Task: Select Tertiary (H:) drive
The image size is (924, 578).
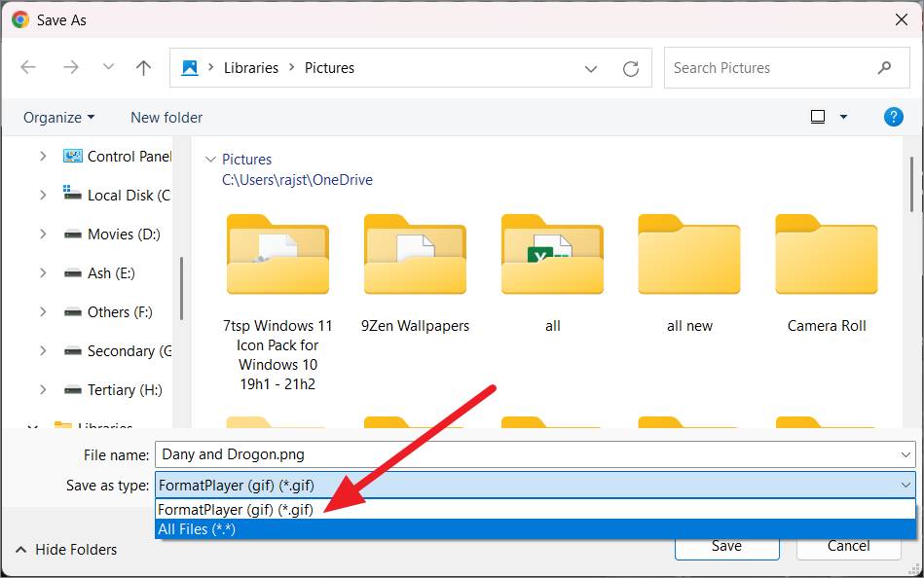Action: [x=113, y=389]
